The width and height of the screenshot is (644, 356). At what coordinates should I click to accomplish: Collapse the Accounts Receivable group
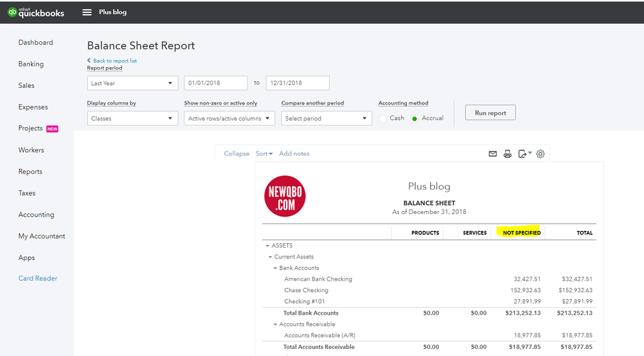[x=275, y=324]
